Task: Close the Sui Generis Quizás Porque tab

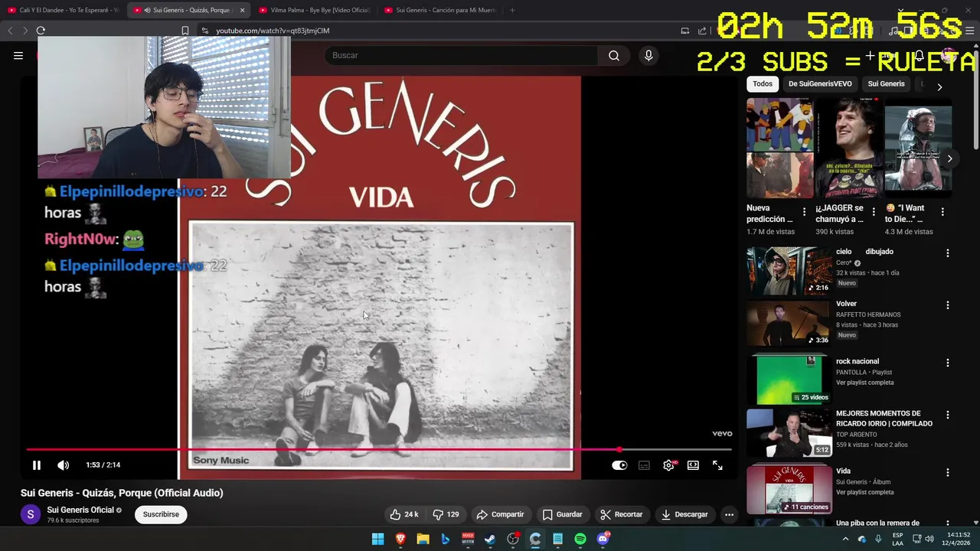Action: [242, 10]
